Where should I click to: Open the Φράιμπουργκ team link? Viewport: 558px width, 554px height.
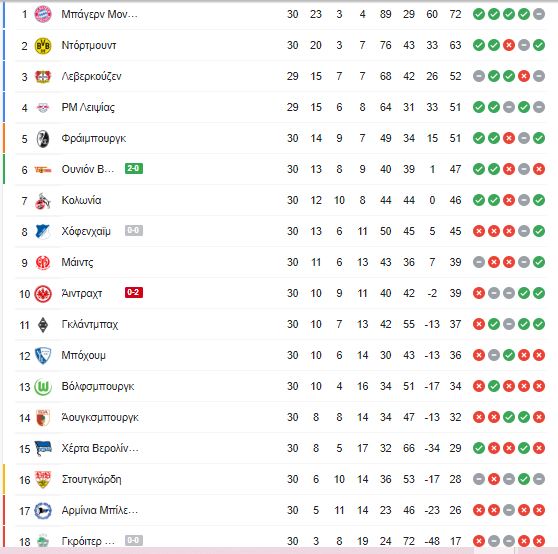[x=94, y=138]
